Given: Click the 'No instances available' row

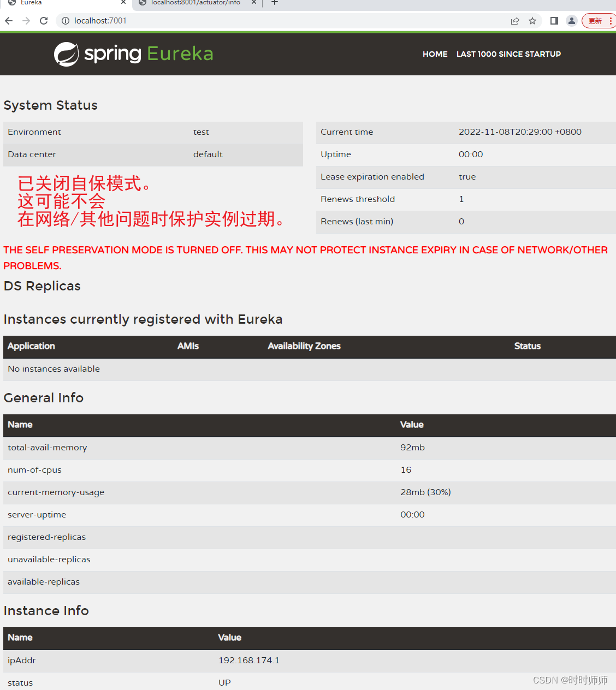Looking at the screenshot, I should click(x=310, y=369).
